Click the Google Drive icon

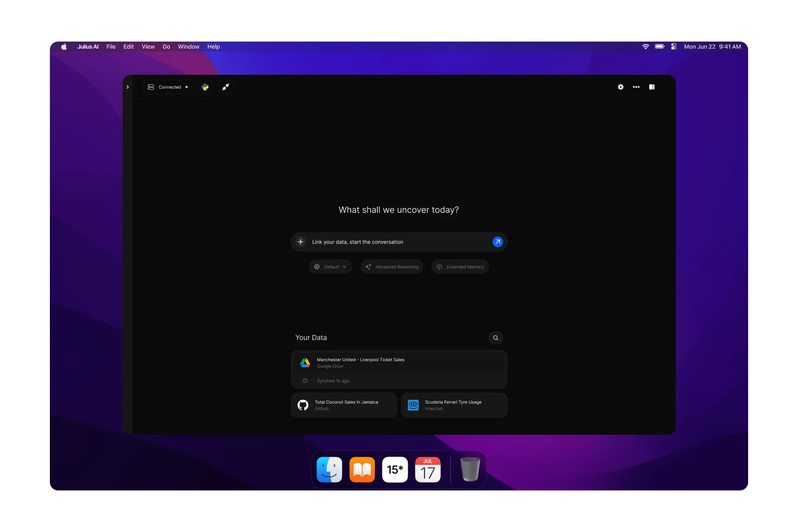coord(305,363)
